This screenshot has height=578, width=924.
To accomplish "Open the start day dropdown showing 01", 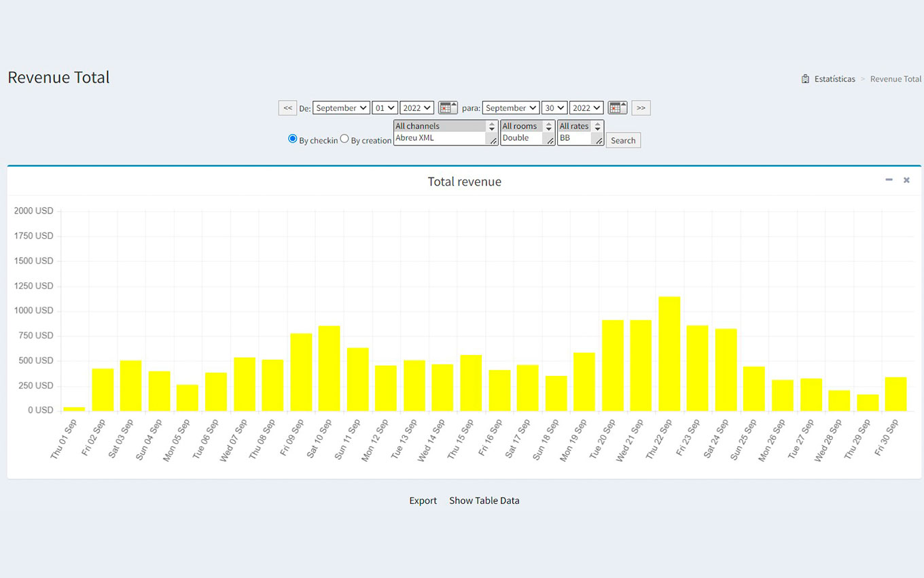I will coord(385,108).
